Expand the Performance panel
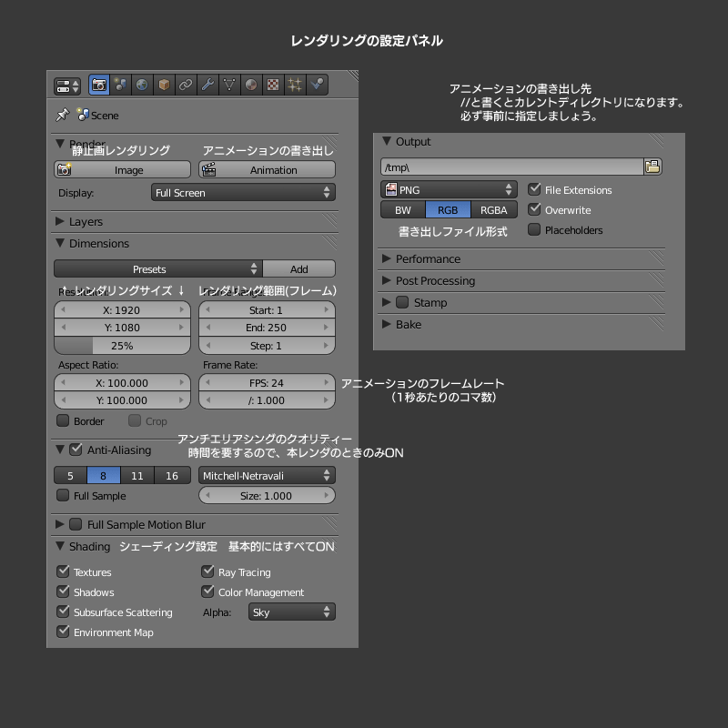728x728 pixels. coord(428,259)
